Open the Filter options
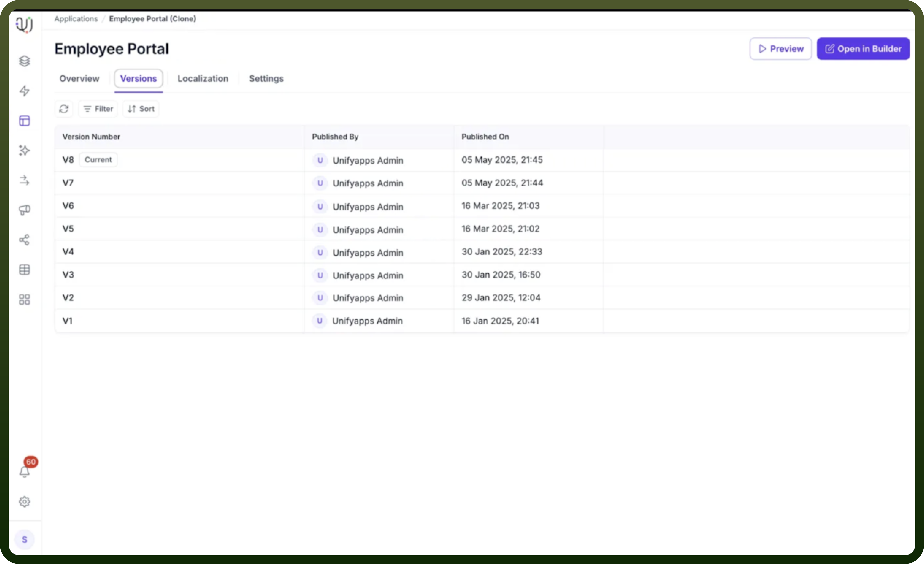Image resolution: width=924 pixels, height=564 pixels. 98,109
